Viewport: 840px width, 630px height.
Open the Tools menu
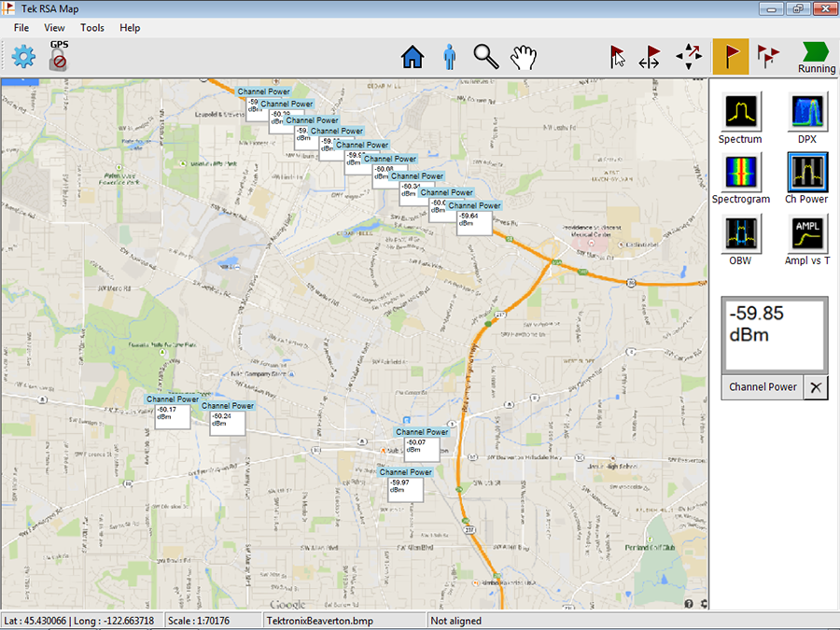(x=91, y=28)
